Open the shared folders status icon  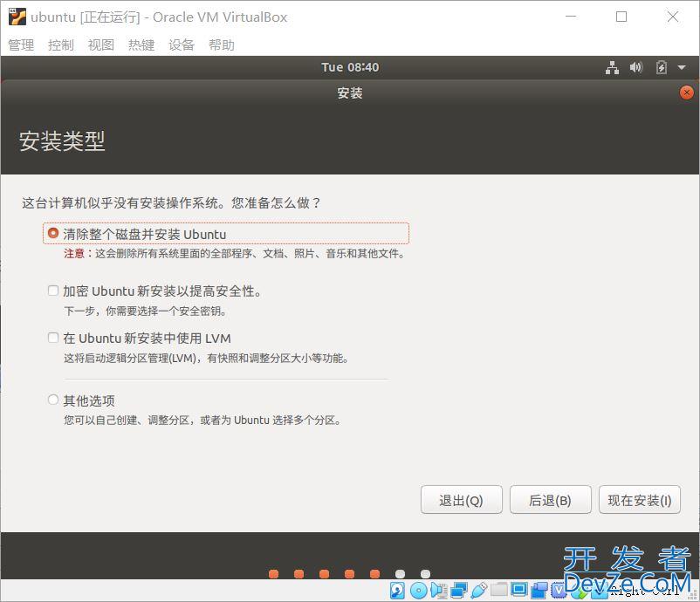(x=499, y=591)
